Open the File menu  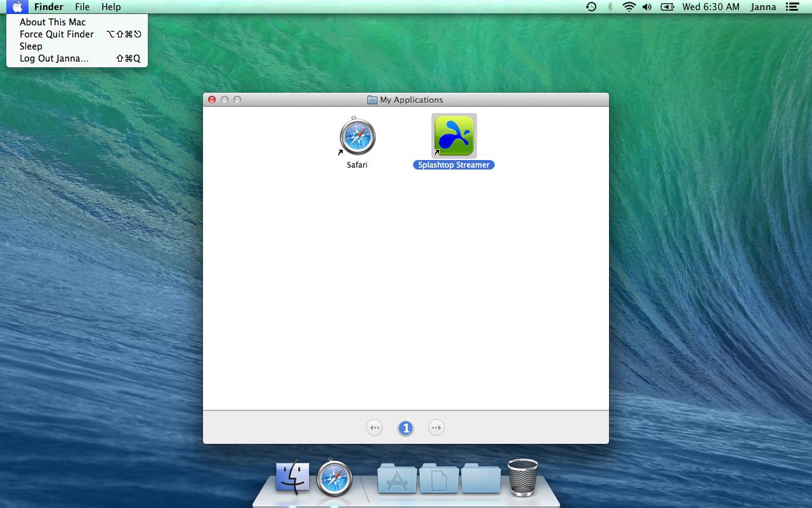(x=82, y=7)
